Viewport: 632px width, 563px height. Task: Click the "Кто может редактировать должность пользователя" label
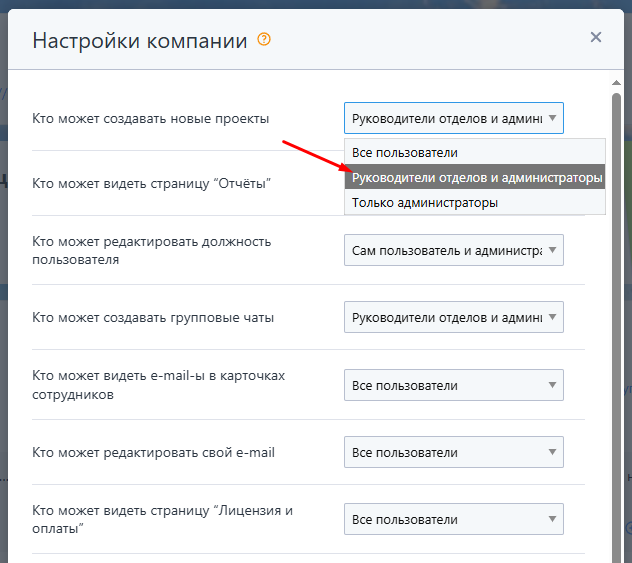[151, 250]
